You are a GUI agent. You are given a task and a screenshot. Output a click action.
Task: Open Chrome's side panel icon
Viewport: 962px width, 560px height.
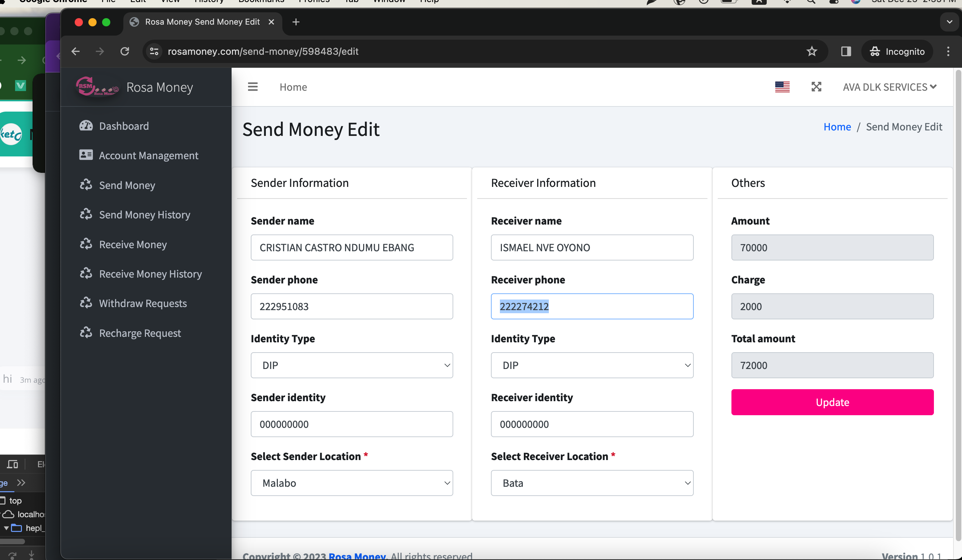846,51
